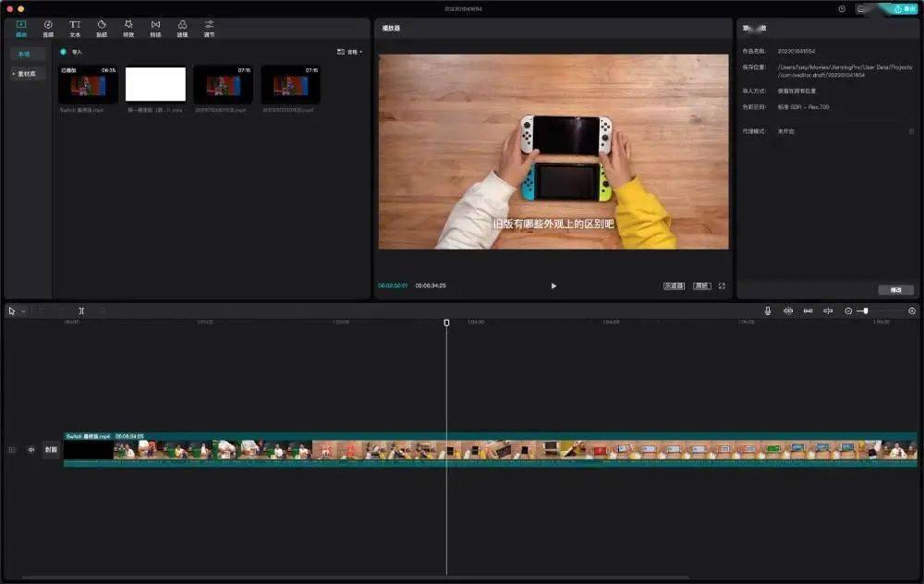Play the video in the preview player
Viewport: 924px width, 584px height.
(553, 286)
